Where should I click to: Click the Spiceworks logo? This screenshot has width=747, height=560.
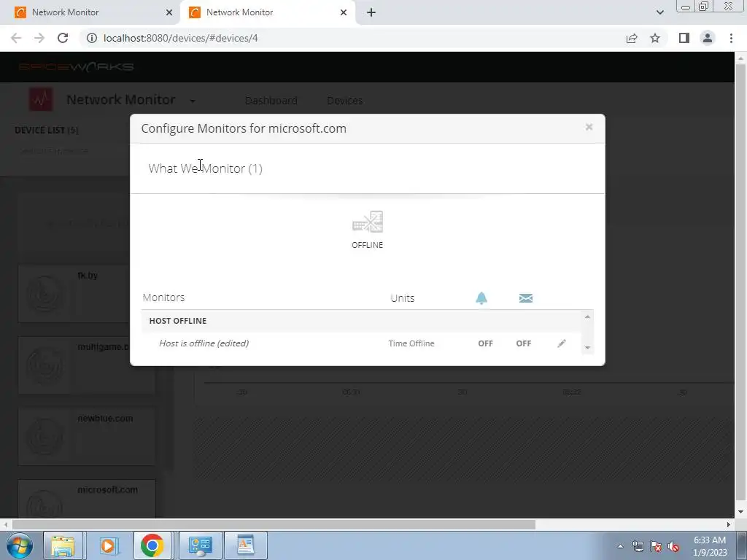point(76,66)
